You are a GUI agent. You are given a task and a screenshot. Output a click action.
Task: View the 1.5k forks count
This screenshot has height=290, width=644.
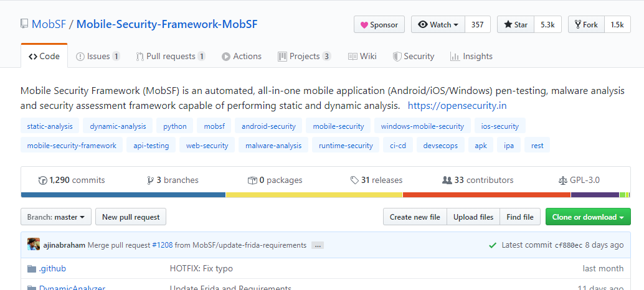617,25
